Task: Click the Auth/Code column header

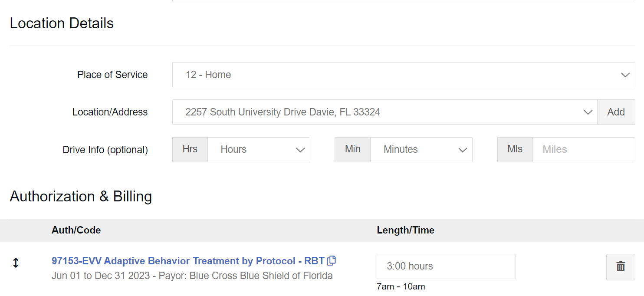Action: click(76, 230)
